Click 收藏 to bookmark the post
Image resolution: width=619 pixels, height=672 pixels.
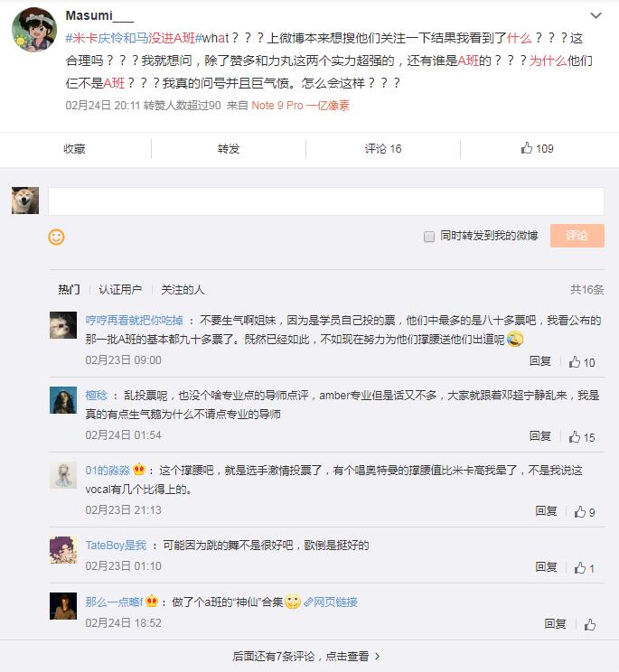(x=74, y=148)
